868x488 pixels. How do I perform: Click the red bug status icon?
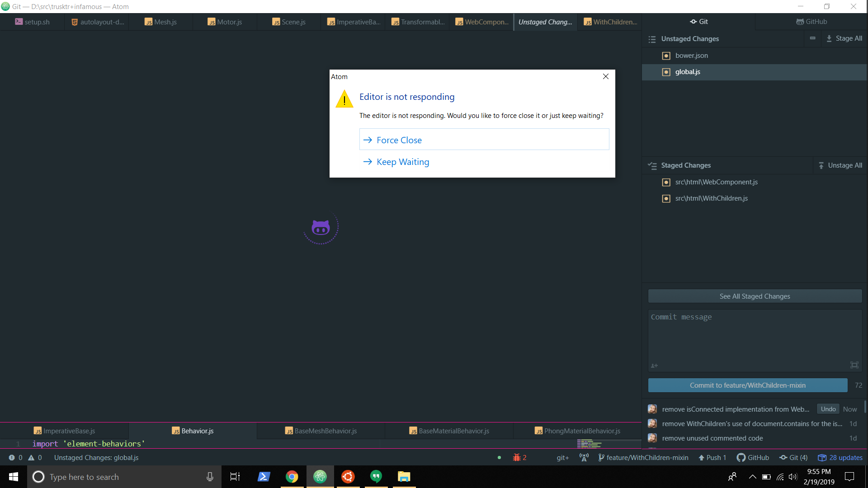[x=517, y=458]
